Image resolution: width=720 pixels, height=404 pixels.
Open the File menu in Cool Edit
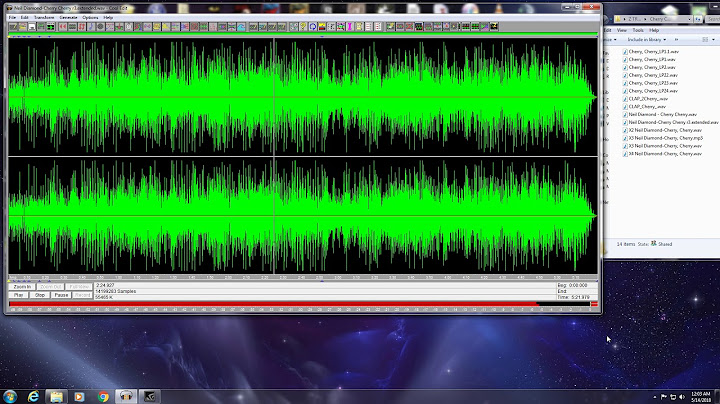point(12,17)
